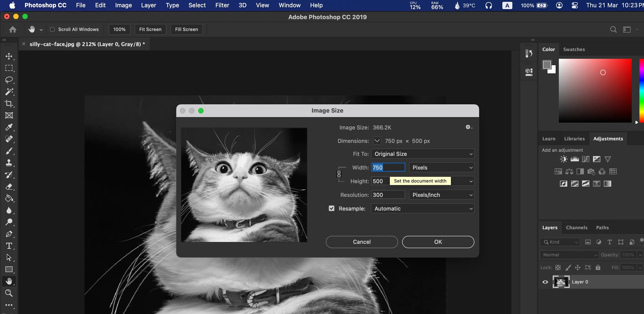Add a Curves adjustment
The image size is (644, 314).
tap(585, 159)
